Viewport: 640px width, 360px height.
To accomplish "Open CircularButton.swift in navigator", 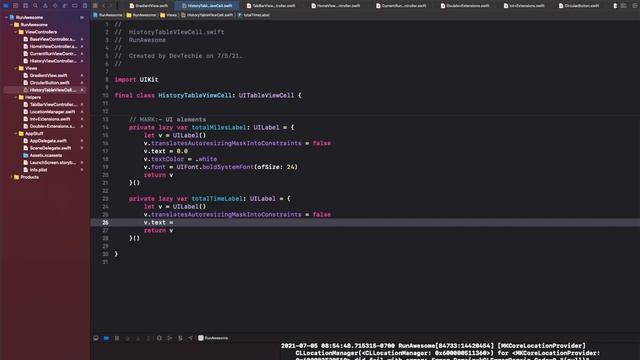I will pyautogui.click(x=46, y=83).
